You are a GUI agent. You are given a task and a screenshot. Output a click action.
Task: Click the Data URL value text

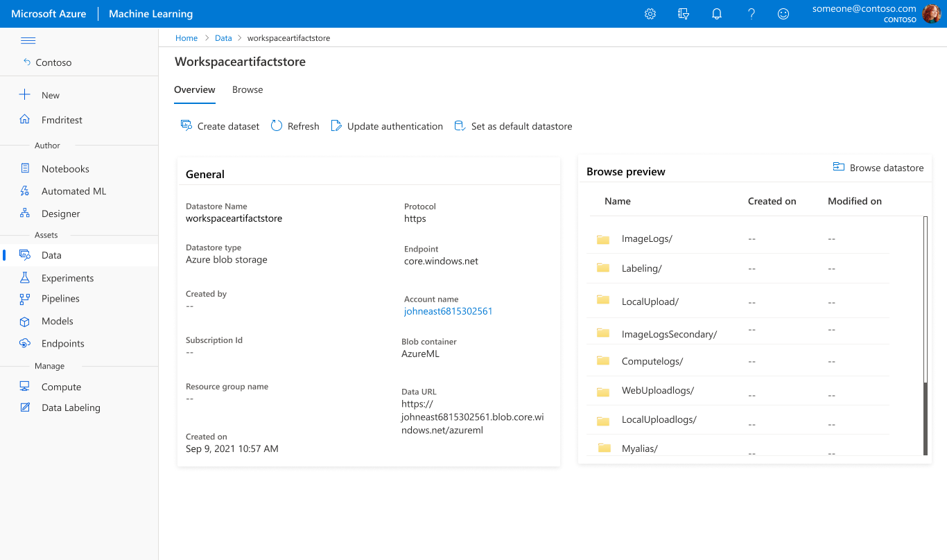(x=473, y=417)
